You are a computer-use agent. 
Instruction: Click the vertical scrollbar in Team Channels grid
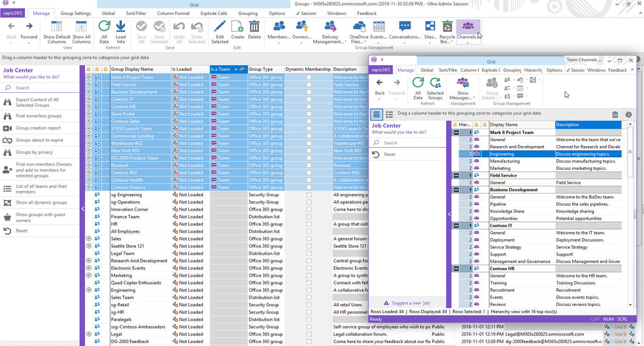pyautogui.click(x=630, y=215)
